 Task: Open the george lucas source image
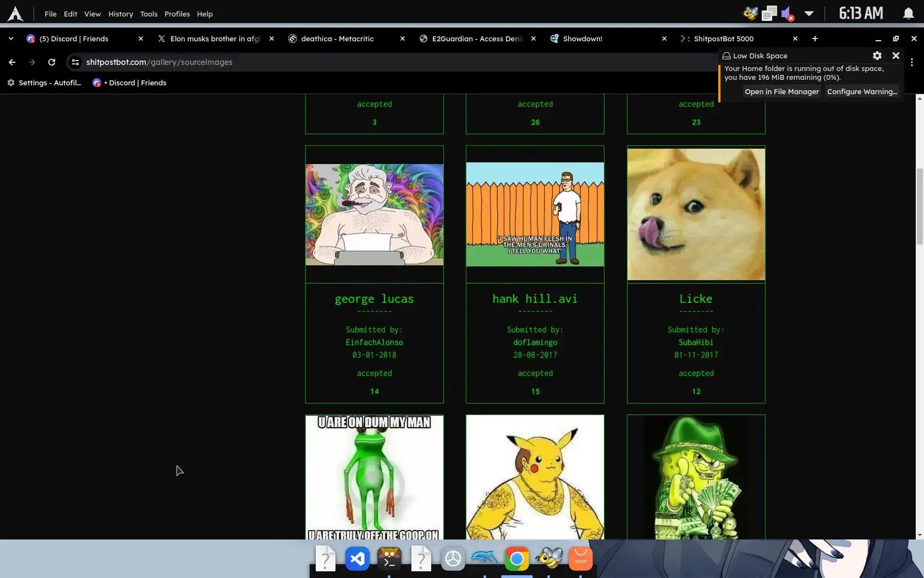(375, 215)
